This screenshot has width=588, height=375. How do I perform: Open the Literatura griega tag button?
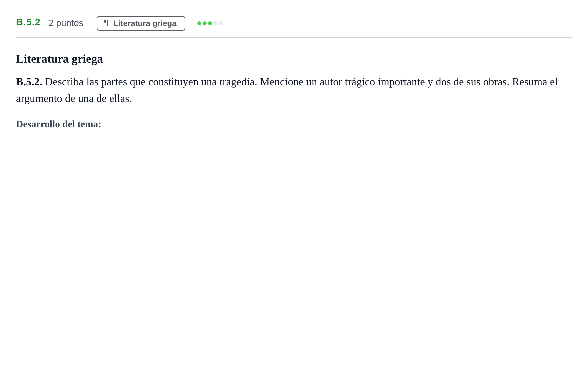[141, 23]
